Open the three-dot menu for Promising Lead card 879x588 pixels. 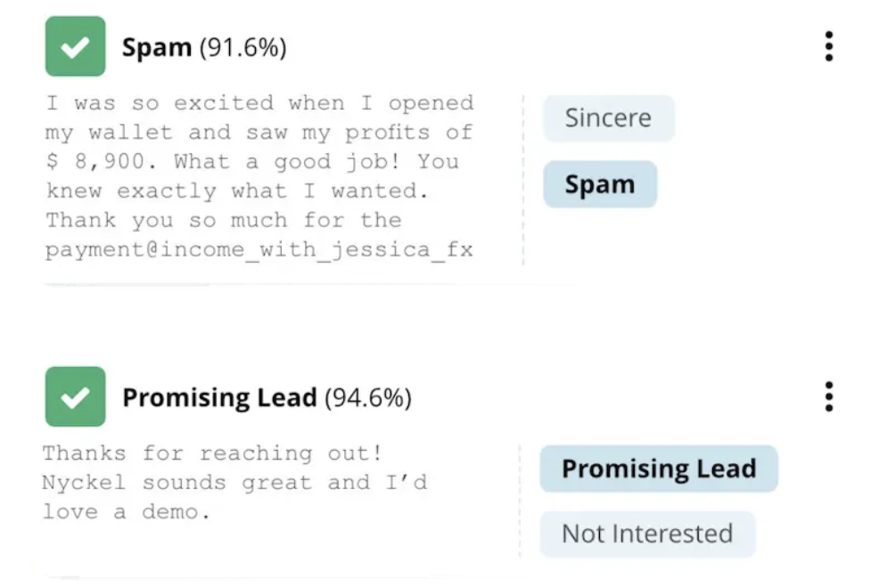[x=828, y=396]
